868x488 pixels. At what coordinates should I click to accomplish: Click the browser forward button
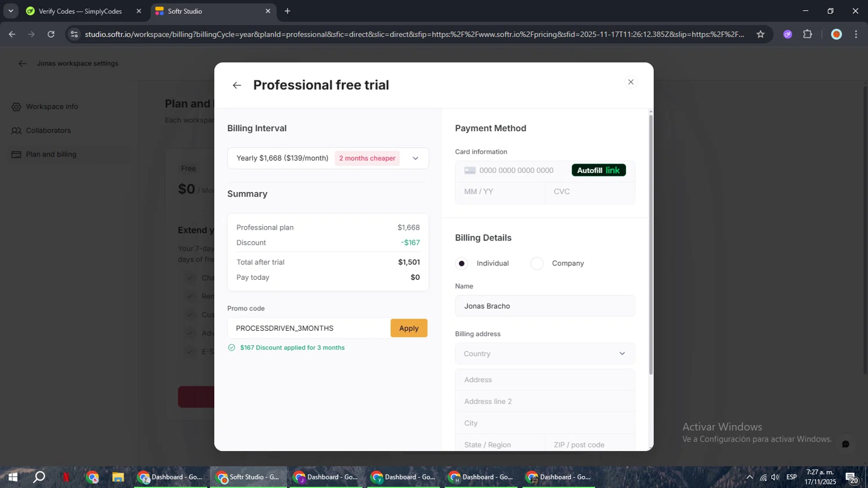[31, 34]
